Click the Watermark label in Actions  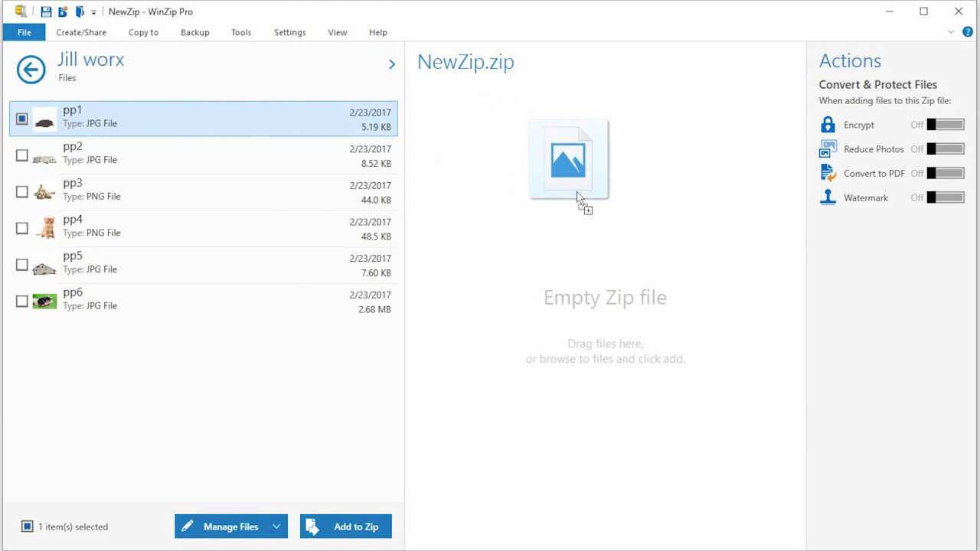[x=866, y=197]
